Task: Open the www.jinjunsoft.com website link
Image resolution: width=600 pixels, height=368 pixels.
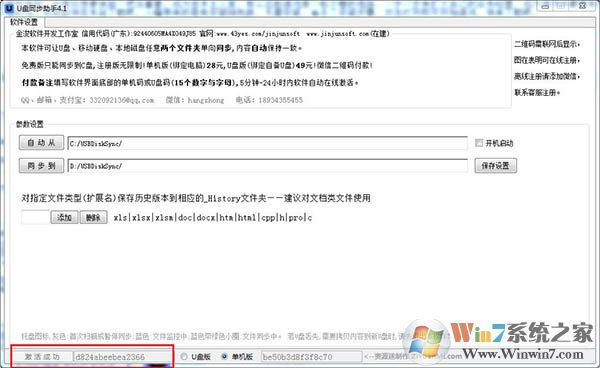Action: pos(338,34)
